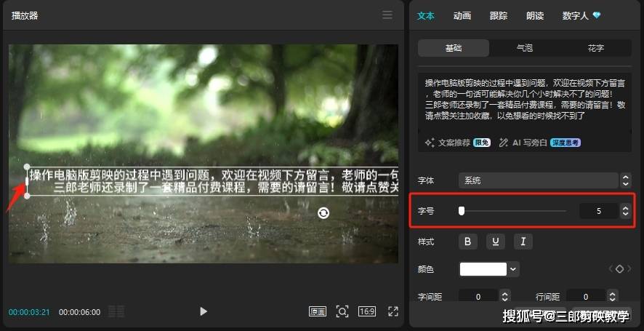
Task: Toggle underline text style
Action: point(495,242)
